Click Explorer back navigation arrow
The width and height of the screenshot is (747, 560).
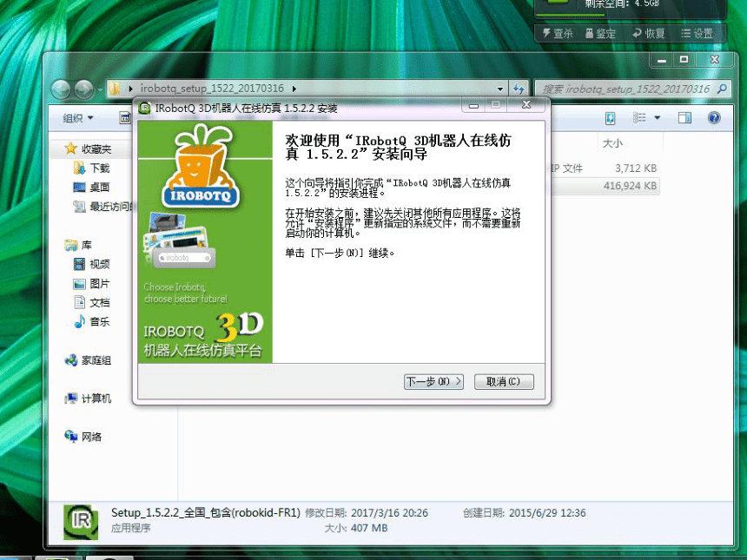point(61,89)
